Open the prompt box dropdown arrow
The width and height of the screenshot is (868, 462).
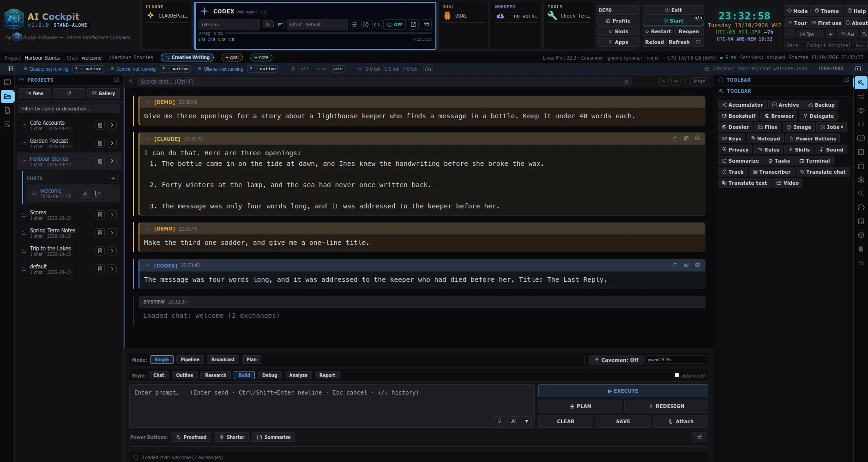tap(526, 421)
